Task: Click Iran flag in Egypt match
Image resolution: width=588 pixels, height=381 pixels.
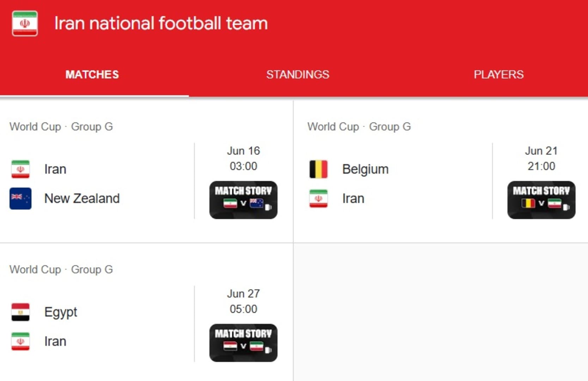Action: tap(20, 341)
